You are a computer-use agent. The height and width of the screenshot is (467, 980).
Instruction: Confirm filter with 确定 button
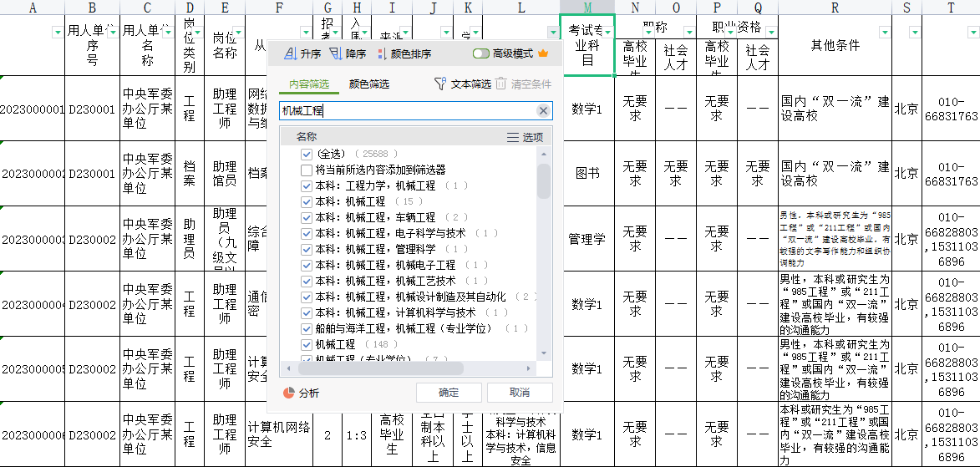pos(449,393)
